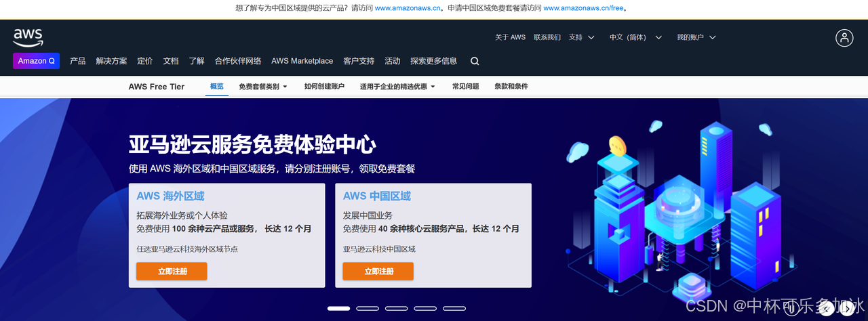
Task: Open the 探索更多信息 menu
Action: point(434,61)
